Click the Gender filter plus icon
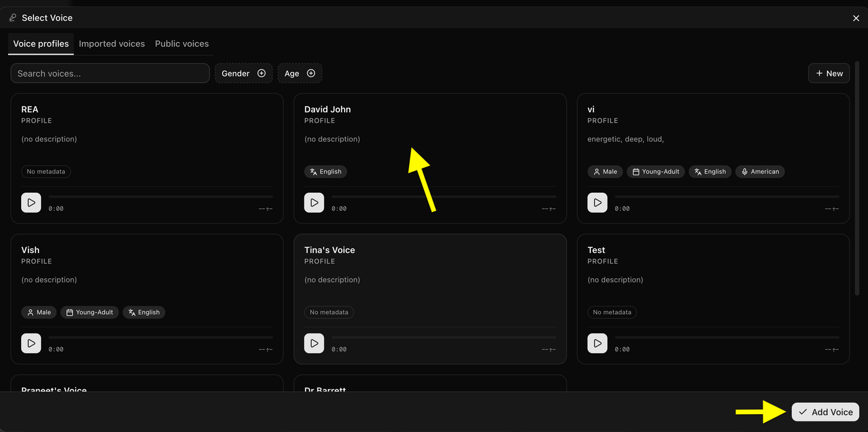This screenshot has height=432, width=868. [262, 73]
